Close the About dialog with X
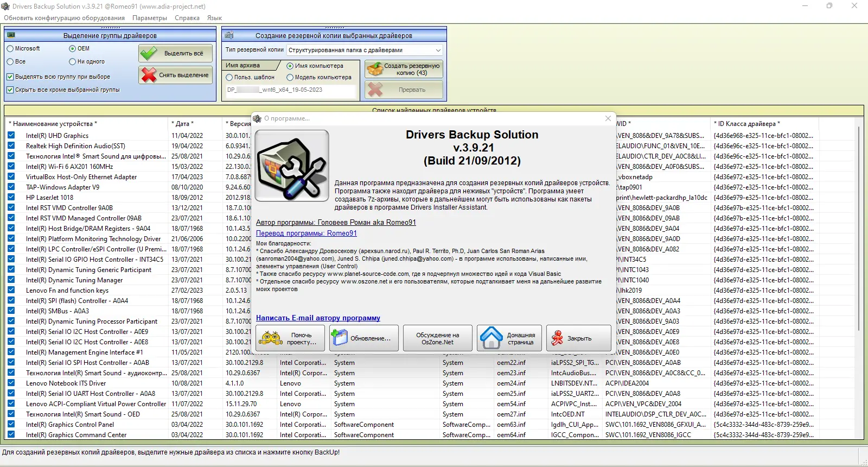 coord(608,118)
